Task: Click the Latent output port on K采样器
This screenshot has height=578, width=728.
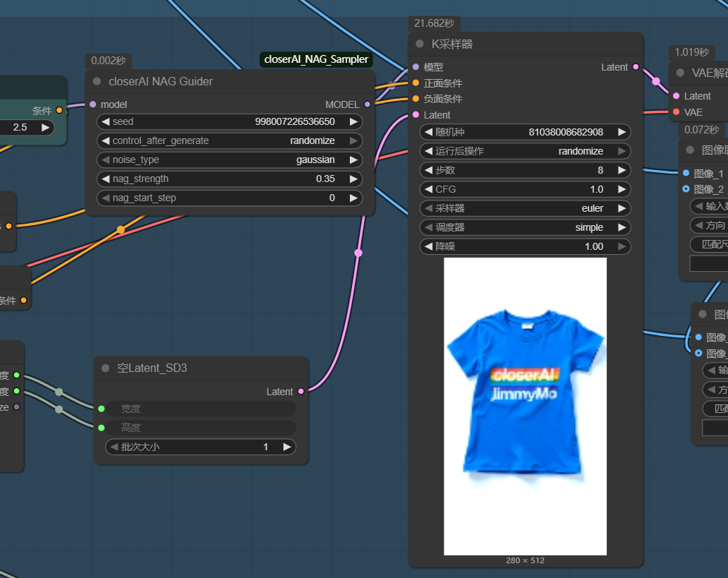Action: (x=636, y=67)
